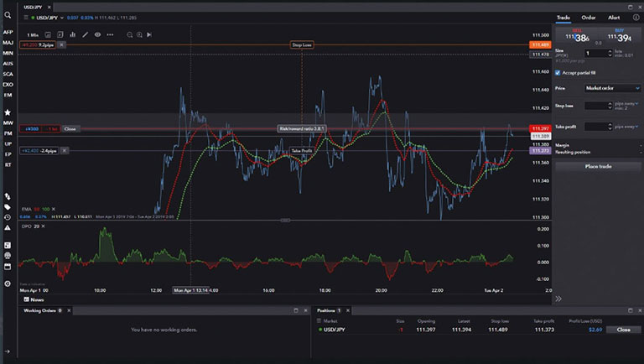Click the orange Stop Loss chart label
644x364 pixels.
click(x=302, y=44)
